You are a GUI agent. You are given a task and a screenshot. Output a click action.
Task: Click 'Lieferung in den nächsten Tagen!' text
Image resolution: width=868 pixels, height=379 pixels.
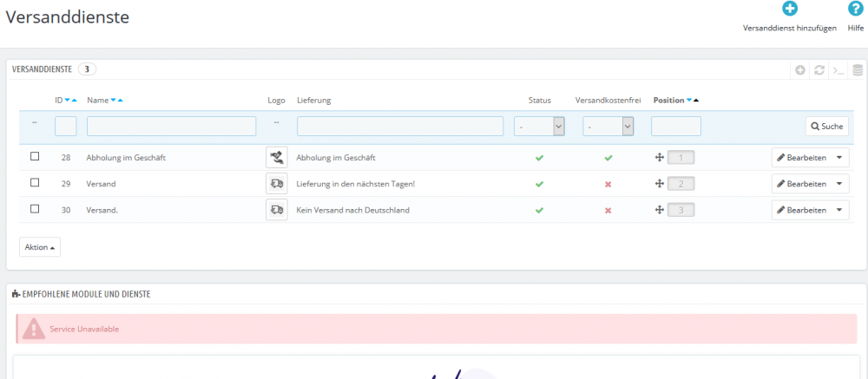pyautogui.click(x=356, y=184)
